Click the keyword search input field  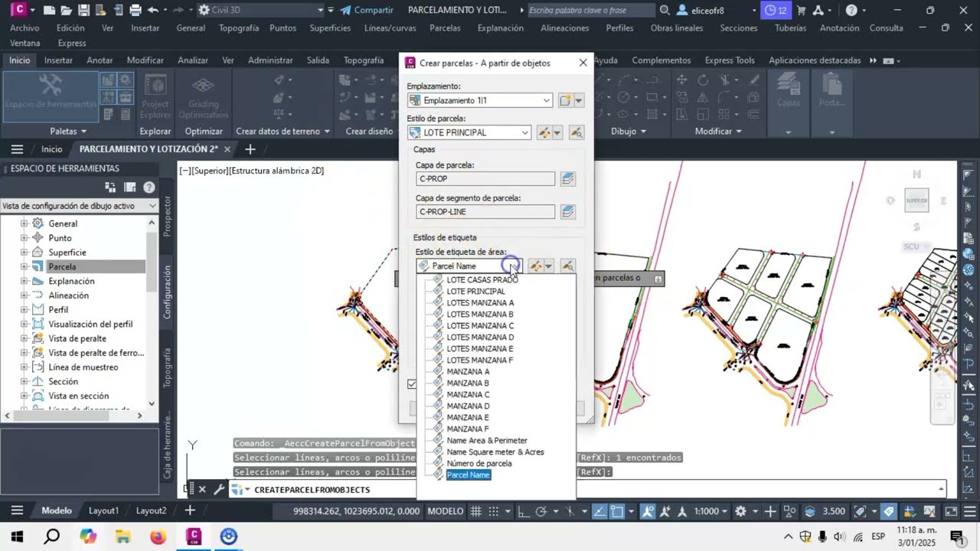[x=591, y=10]
